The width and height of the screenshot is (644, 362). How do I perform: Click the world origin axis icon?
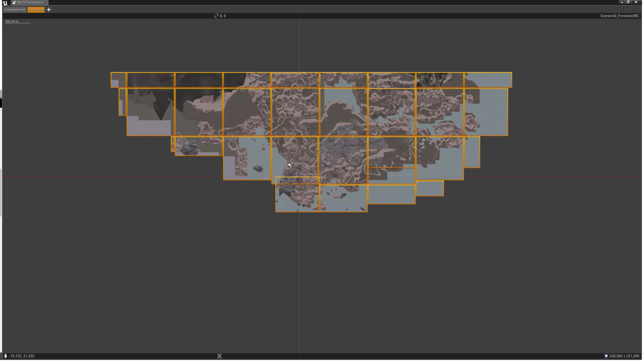tap(217, 16)
